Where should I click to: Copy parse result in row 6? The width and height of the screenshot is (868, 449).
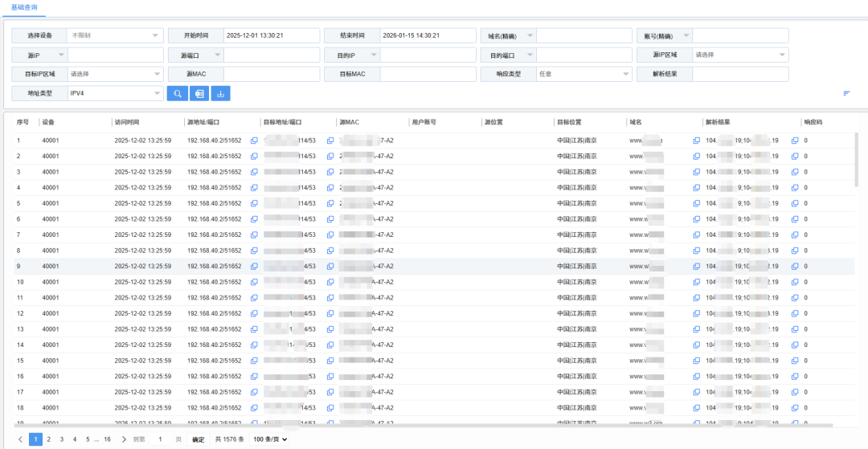(794, 219)
